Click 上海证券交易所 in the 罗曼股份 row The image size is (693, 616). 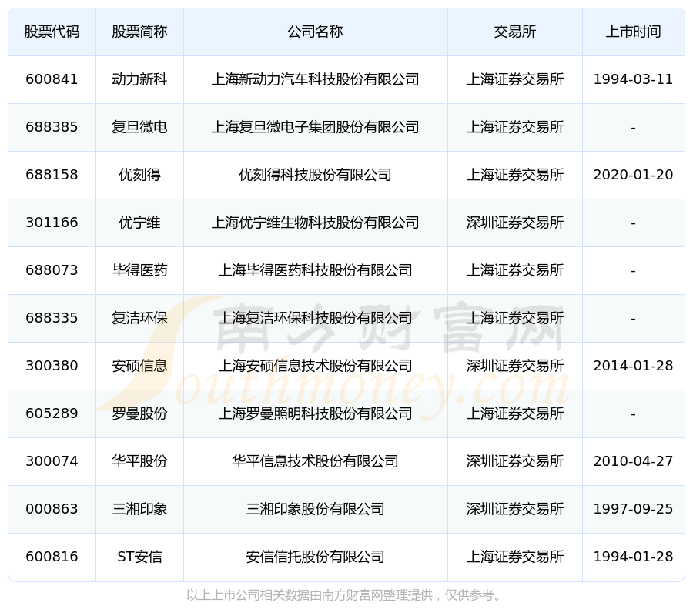point(515,413)
